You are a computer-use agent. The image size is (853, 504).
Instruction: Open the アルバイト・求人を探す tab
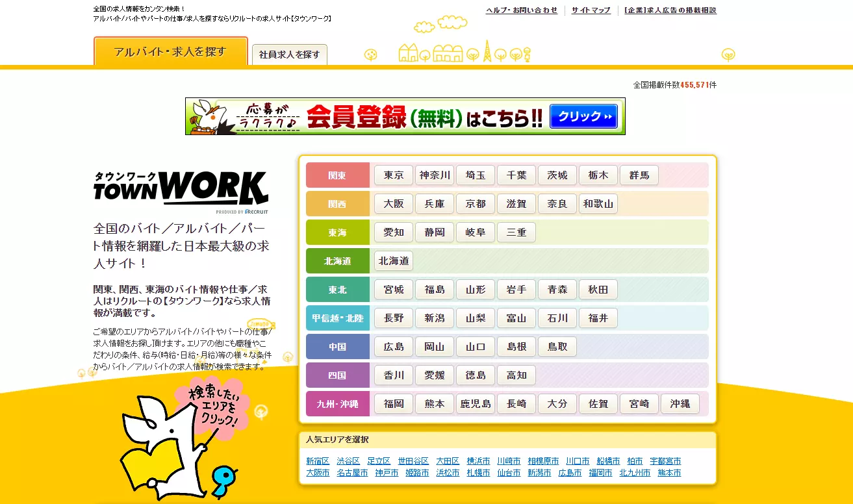click(x=170, y=51)
